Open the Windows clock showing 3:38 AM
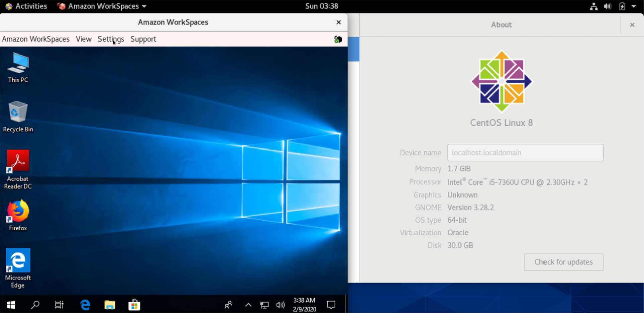Viewport: 644px width, 313px height. coord(304,305)
